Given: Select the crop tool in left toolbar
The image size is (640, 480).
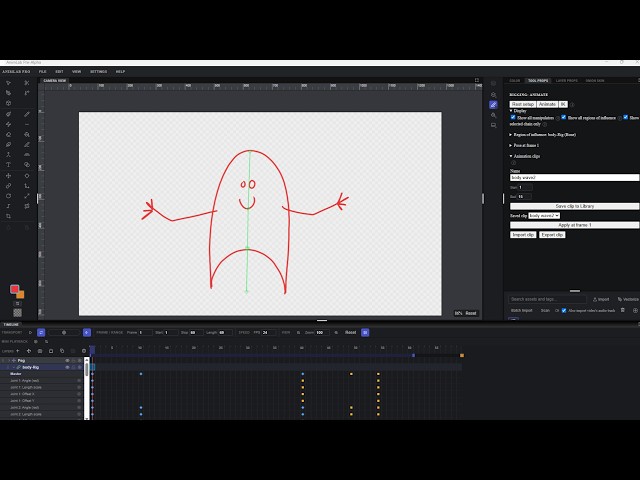Looking at the screenshot, I should click(x=8, y=216).
